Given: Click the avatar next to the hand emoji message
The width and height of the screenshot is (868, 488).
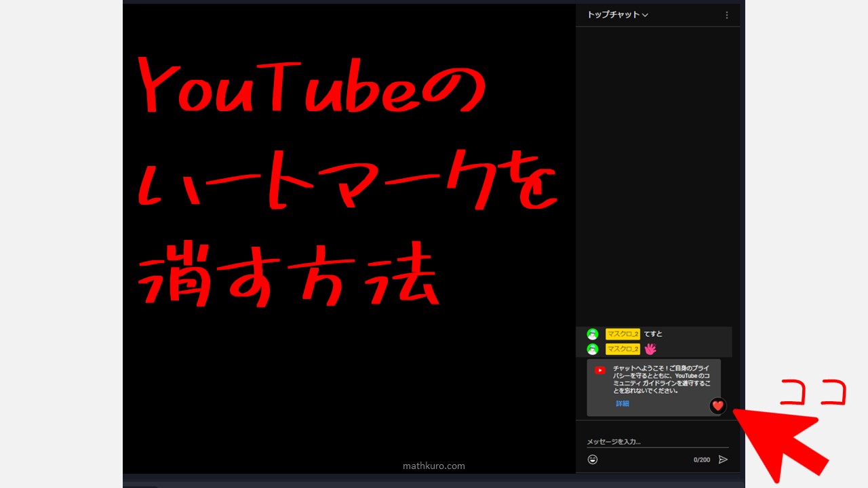Looking at the screenshot, I should click(x=592, y=348).
